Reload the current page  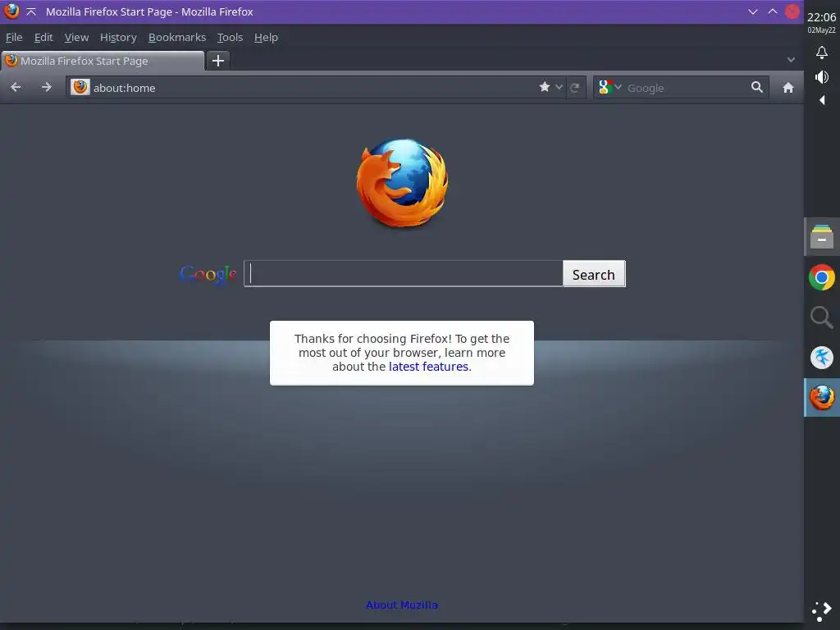tap(575, 88)
